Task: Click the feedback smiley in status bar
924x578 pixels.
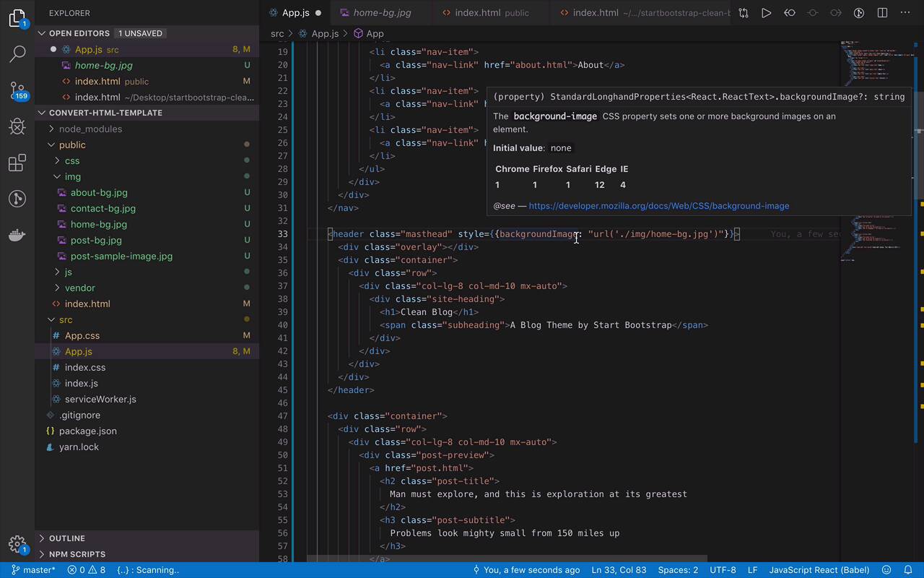Action: [886, 570]
